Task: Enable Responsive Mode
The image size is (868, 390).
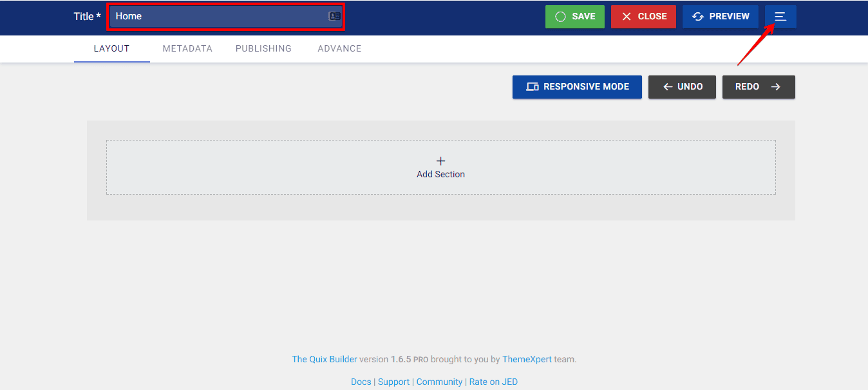Action: tap(577, 87)
